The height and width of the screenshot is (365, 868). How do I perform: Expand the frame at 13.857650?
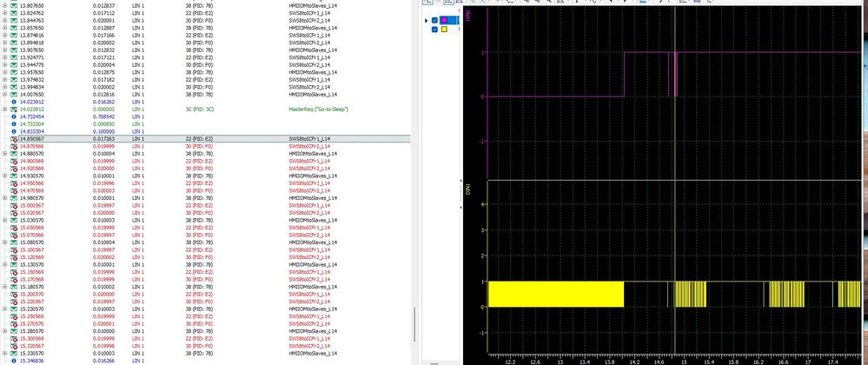pos(5,28)
